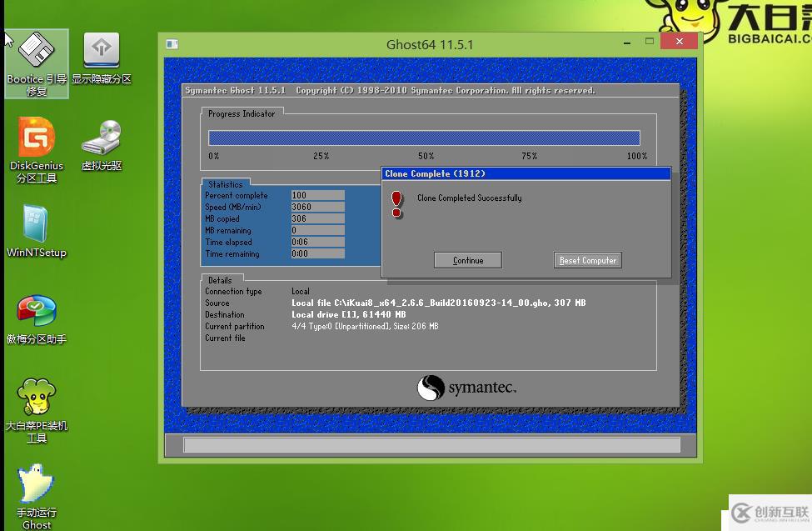Image resolution: width=812 pixels, height=531 pixels.
Task: Open the 手动运行 Ghost desktop icon
Action: pyautogui.click(x=37, y=497)
